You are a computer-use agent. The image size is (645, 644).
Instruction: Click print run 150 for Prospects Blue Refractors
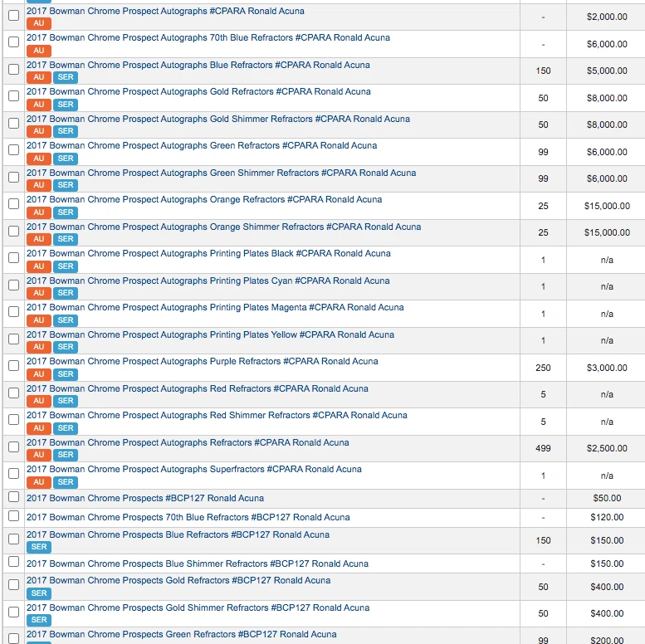click(x=543, y=540)
